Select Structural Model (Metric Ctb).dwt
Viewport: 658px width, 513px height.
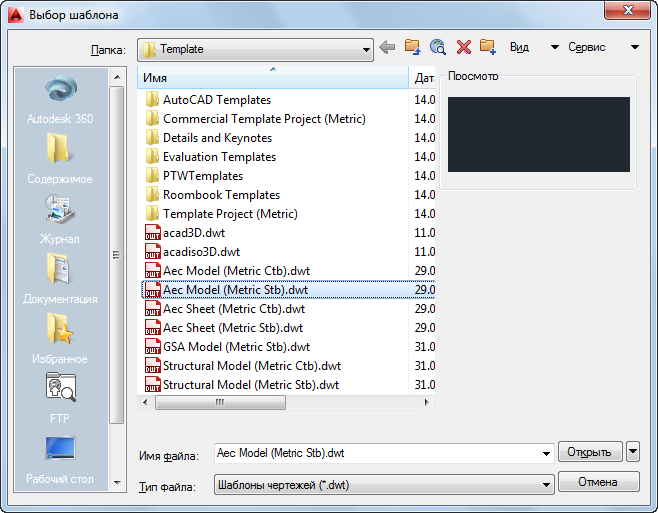point(252,366)
